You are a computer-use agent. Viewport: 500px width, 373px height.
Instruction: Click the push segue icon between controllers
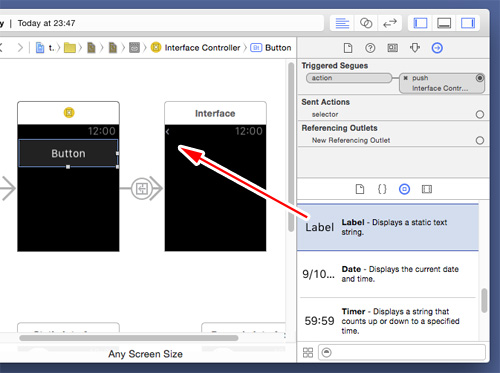[x=142, y=189]
